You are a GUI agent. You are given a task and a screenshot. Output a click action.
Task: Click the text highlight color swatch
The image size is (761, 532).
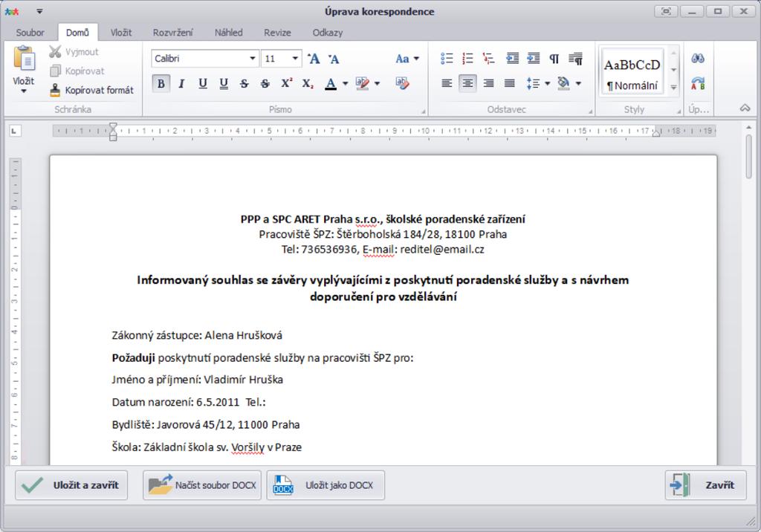(363, 83)
